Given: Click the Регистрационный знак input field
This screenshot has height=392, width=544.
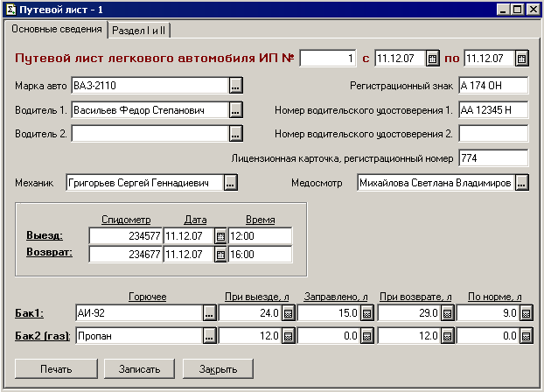Looking at the screenshot, I should pos(493,86).
